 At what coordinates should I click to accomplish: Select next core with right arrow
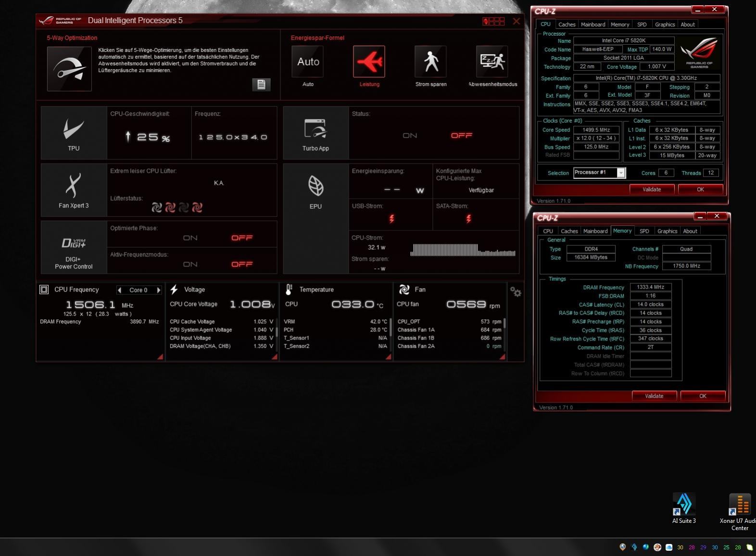coord(158,290)
